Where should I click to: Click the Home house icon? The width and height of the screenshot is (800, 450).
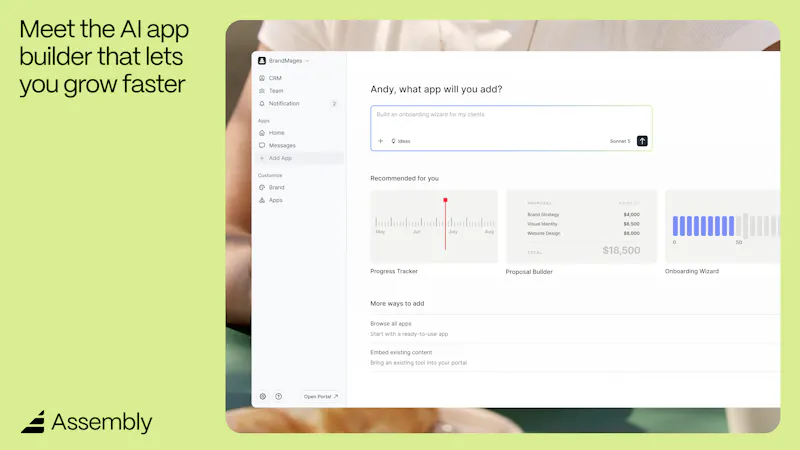coord(262,133)
